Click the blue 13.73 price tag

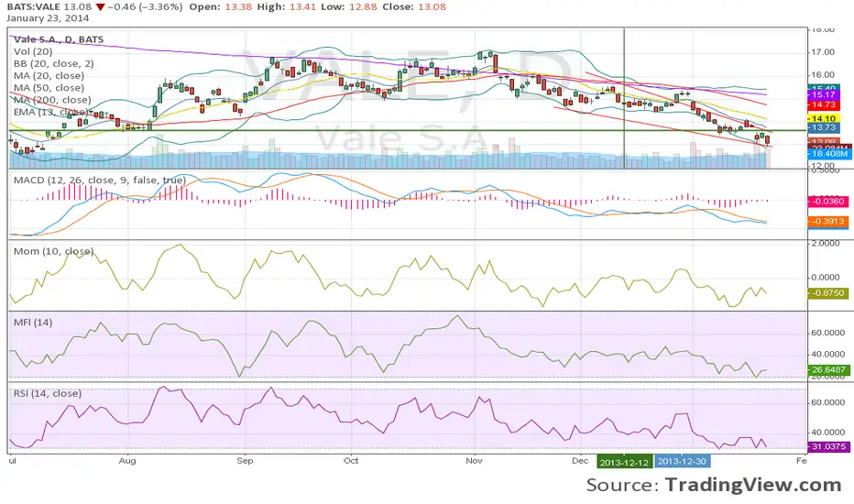[823, 127]
